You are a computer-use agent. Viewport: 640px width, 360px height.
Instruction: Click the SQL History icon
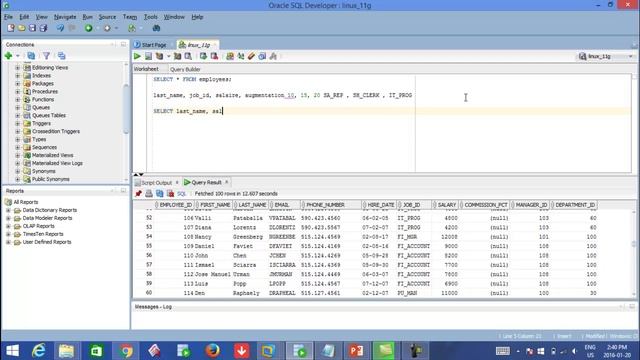click(x=262, y=56)
